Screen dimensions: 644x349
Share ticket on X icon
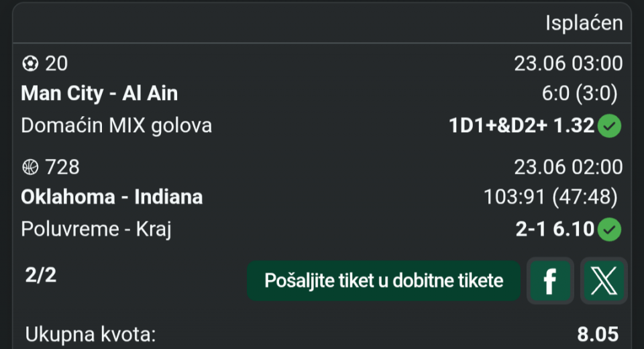tap(604, 281)
